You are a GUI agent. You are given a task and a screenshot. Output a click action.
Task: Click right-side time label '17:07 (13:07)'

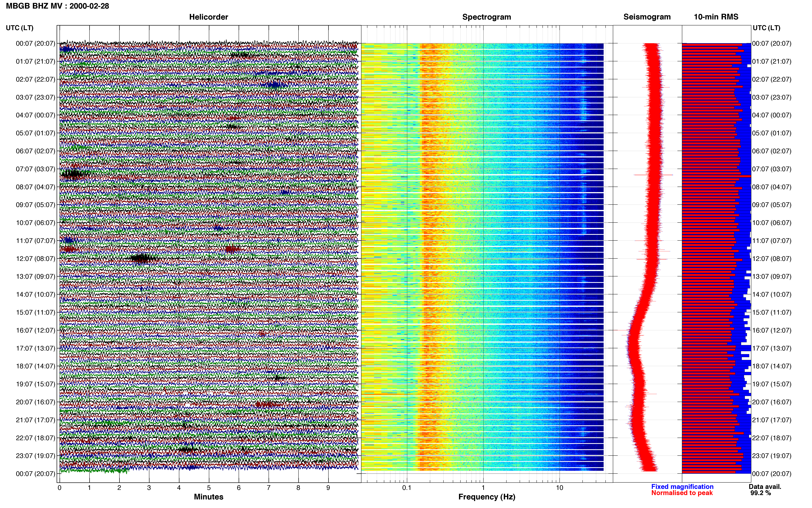tap(772, 348)
